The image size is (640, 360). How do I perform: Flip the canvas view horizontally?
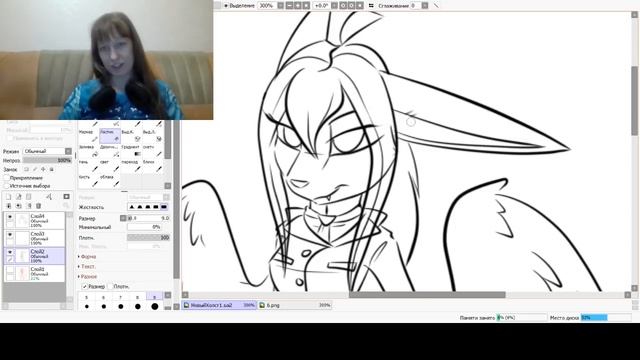[371, 6]
